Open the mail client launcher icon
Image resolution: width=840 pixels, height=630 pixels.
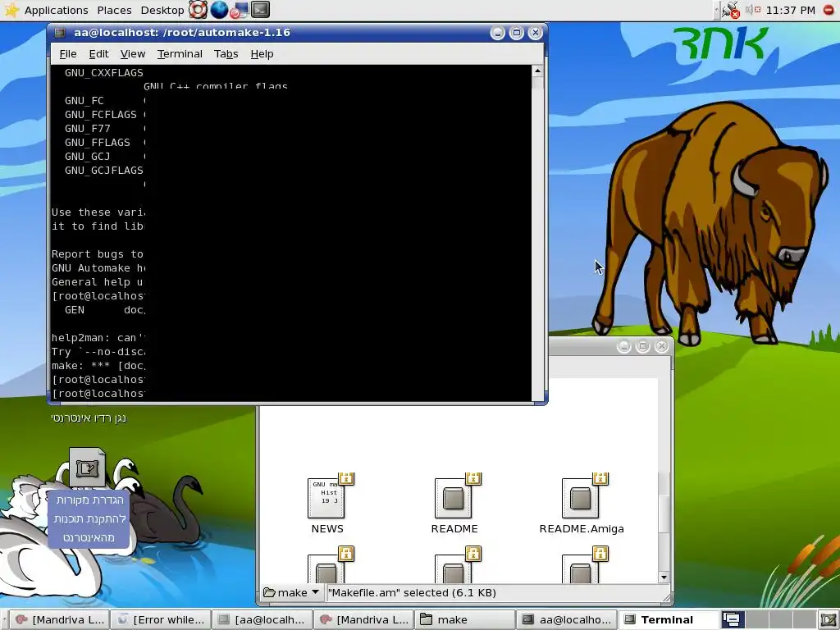point(240,10)
